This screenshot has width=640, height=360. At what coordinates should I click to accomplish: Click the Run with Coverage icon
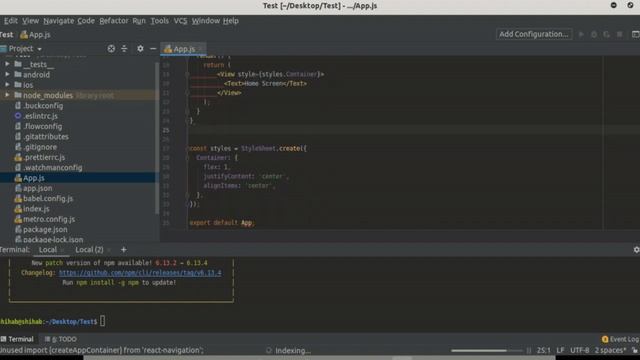coord(607,34)
